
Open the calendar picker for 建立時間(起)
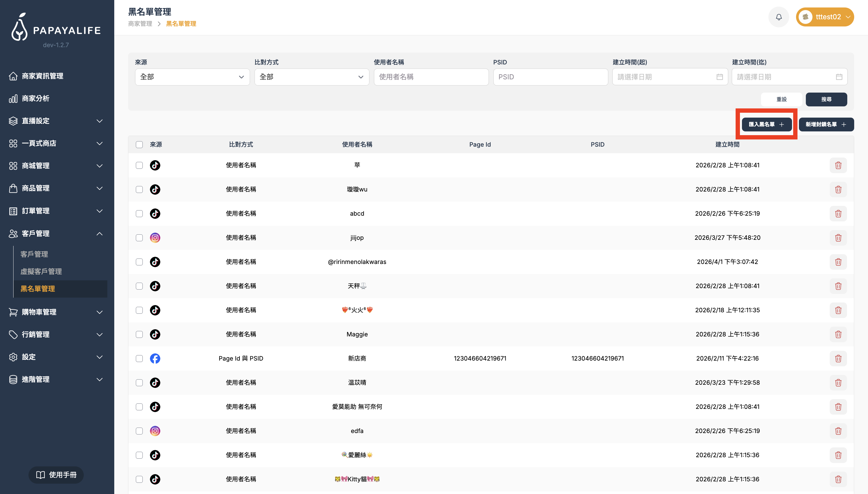(720, 77)
